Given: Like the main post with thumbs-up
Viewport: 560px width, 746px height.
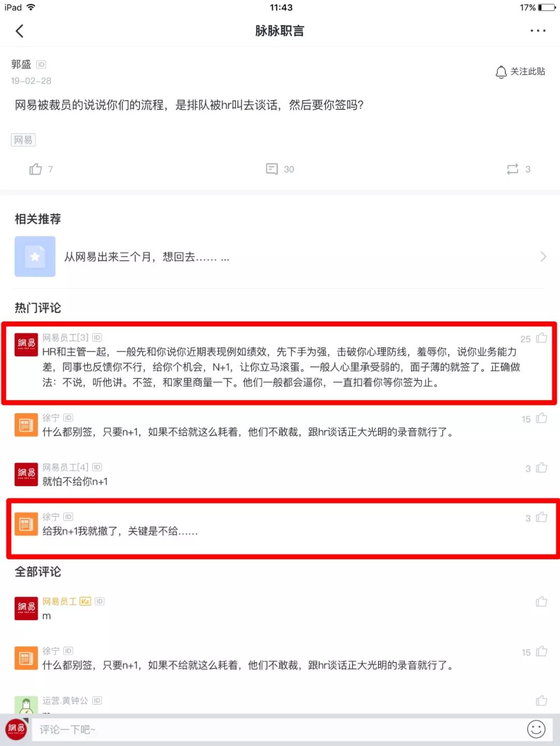Looking at the screenshot, I should point(36,169).
